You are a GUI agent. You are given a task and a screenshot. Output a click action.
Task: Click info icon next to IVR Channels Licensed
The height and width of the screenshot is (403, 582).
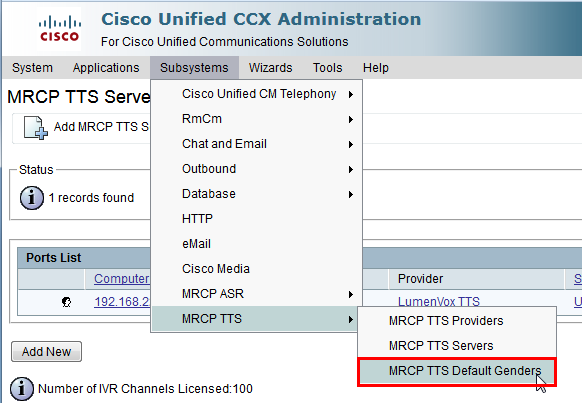tap(22, 389)
